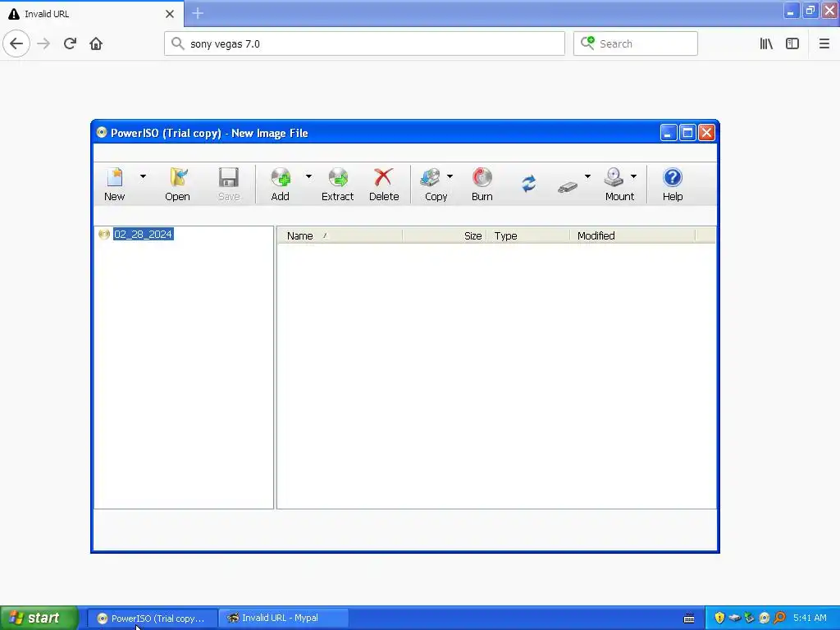
Task: Close the PowerISO window
Action: pyautogui.click(x=706, y=132)
